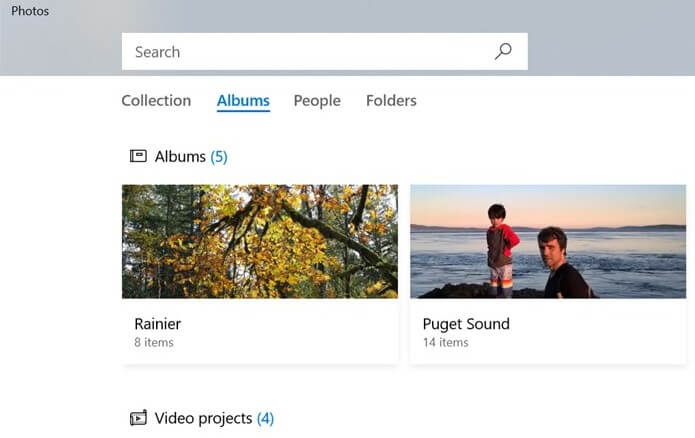The image size is (695, 438).
Task: Click the Video projects heading text
Action: point(203,418)
